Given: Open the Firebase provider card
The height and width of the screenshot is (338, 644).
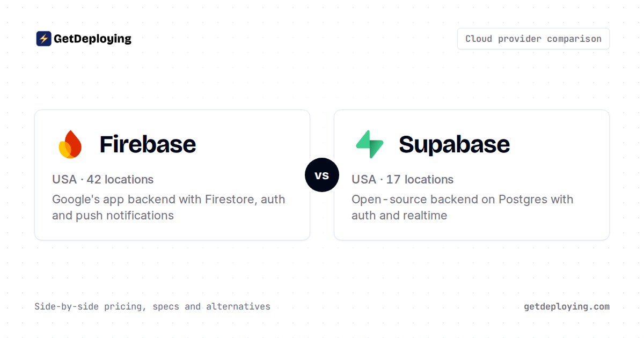Looking at the screenshot, I should (172, 175).
